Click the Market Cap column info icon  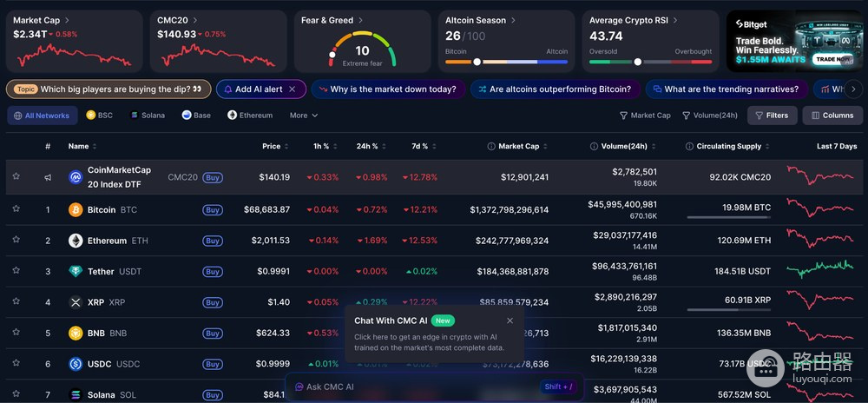pyautogui.click(x=491, y=146)
